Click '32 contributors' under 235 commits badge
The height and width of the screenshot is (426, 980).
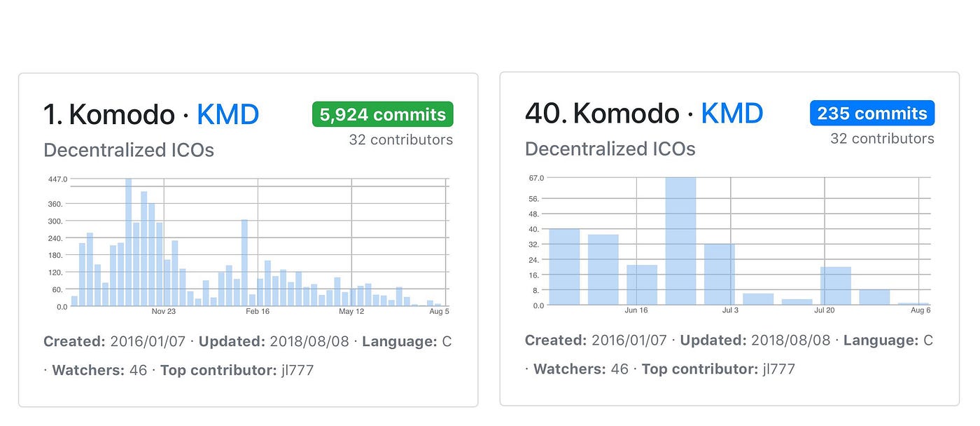pos(882,139)
